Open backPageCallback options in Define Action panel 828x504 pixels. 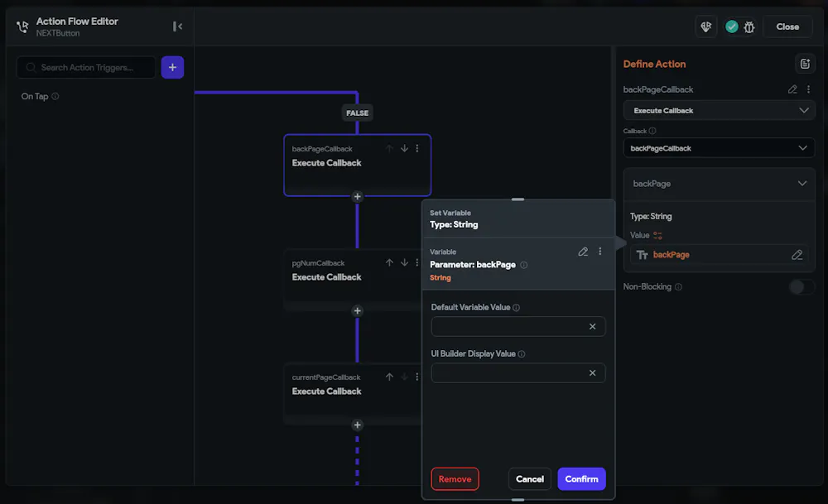click(808, 89)
